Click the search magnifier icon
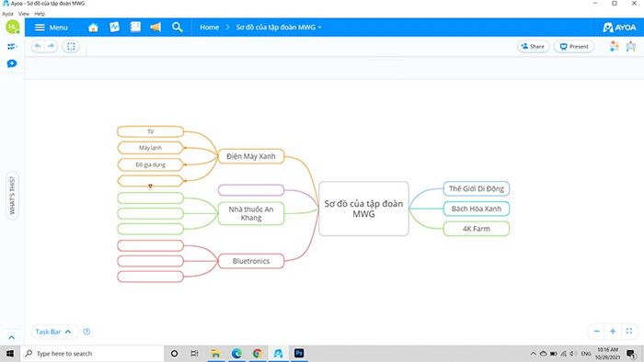Screen dimensions: 644x362 (177, 27)
